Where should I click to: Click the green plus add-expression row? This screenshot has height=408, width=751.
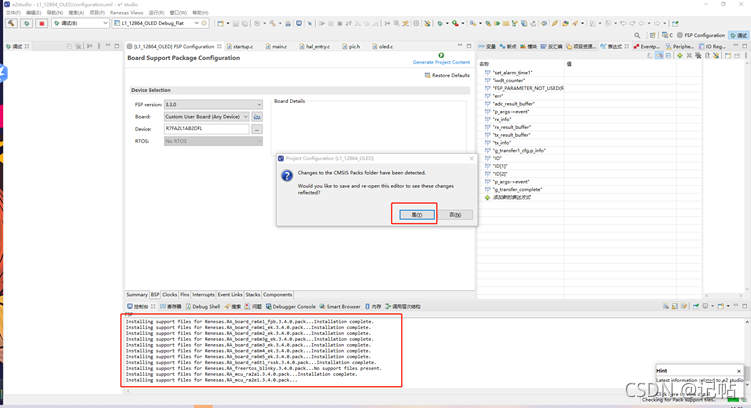(508, 197)
